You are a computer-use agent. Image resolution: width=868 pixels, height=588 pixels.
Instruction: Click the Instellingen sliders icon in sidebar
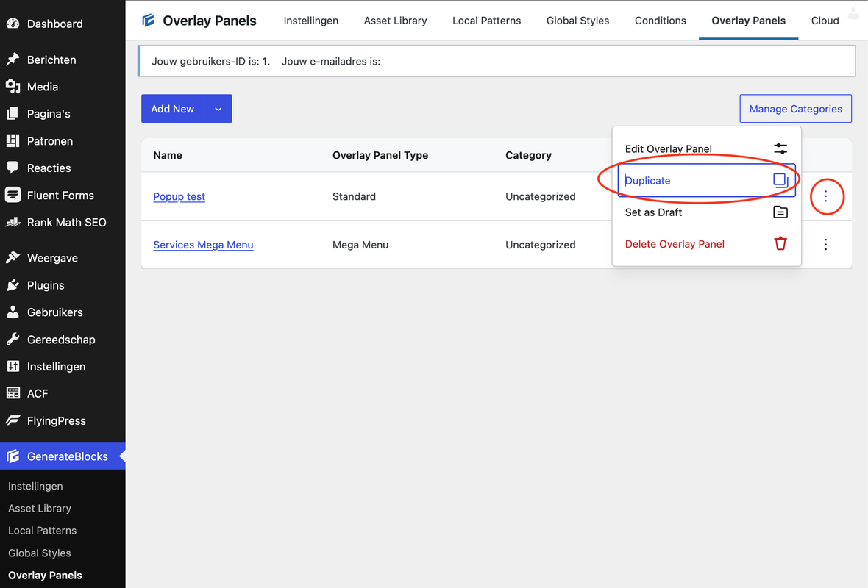tap(13, 366)
